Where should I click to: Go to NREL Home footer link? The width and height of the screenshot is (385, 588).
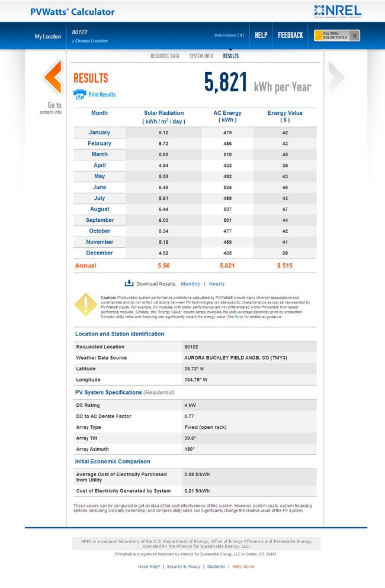243,567
